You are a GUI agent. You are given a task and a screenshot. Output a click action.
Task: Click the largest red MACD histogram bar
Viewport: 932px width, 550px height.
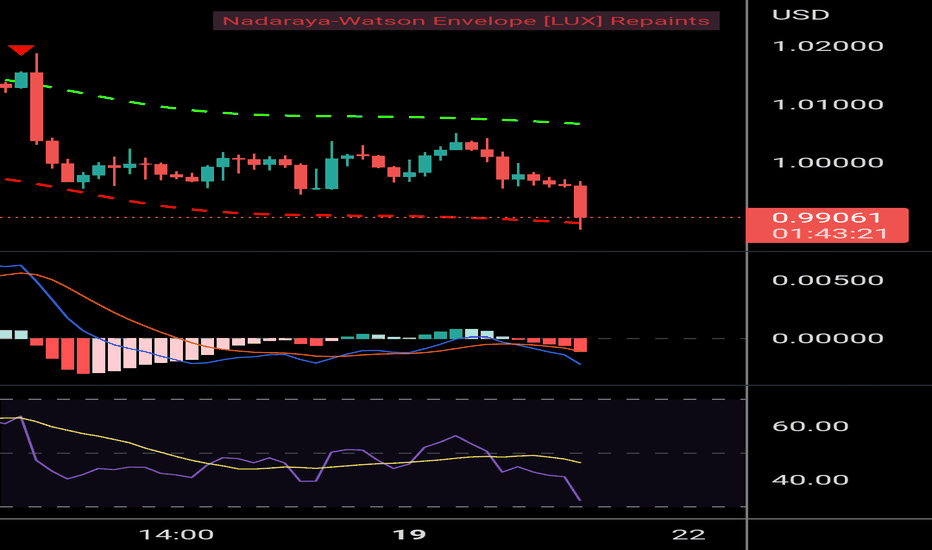tap(83, 356)
